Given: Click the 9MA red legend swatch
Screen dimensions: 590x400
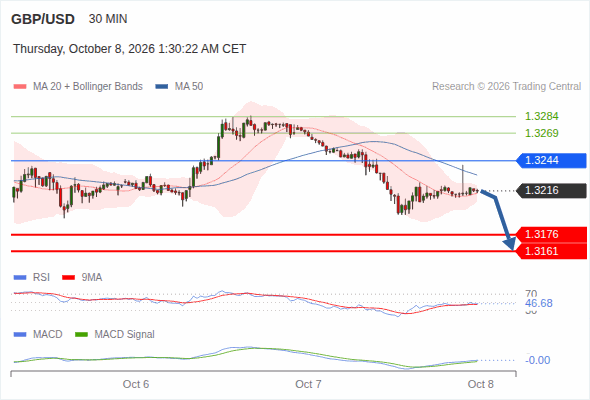Looking at the screenshot, I should click(68, 278).
